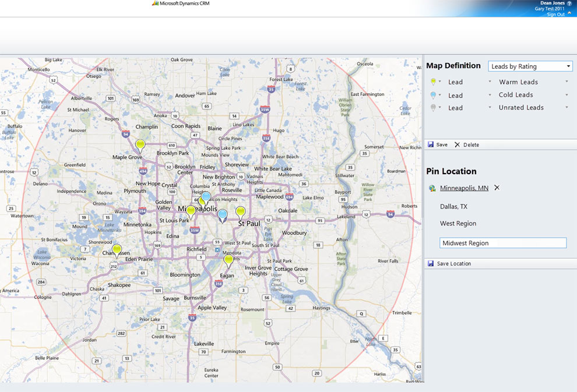Open the Minneapolis, MN location link
The height and width of the screenshot is (392, 577).
click(464, 188)
